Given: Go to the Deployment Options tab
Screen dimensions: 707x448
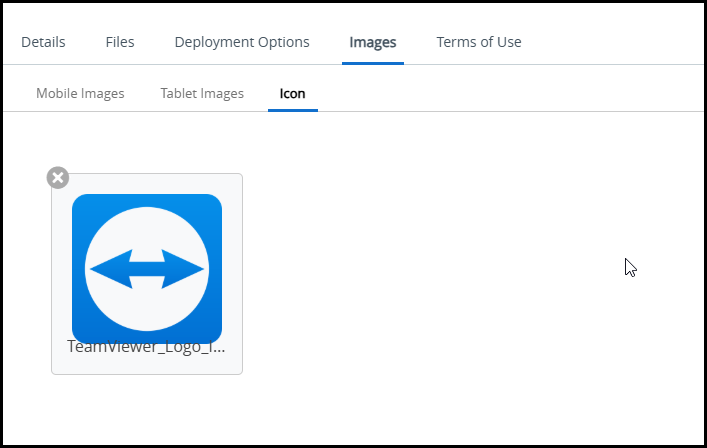Looking at the screenshot, I should (242, 42).
